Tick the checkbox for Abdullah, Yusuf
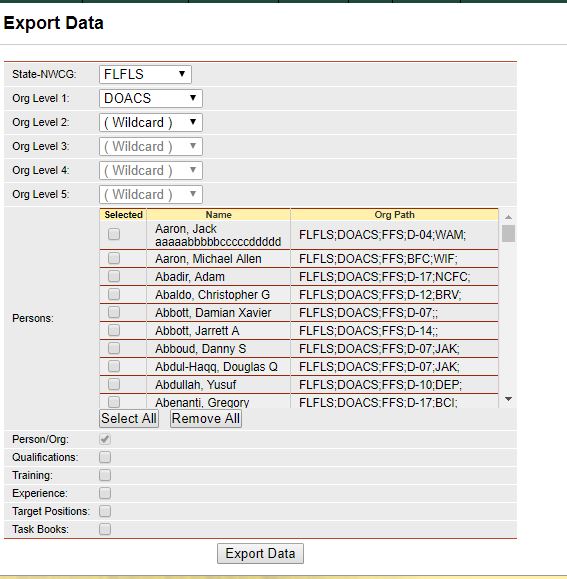The width and height of the screenshot is (567, 579). (114, 384)
